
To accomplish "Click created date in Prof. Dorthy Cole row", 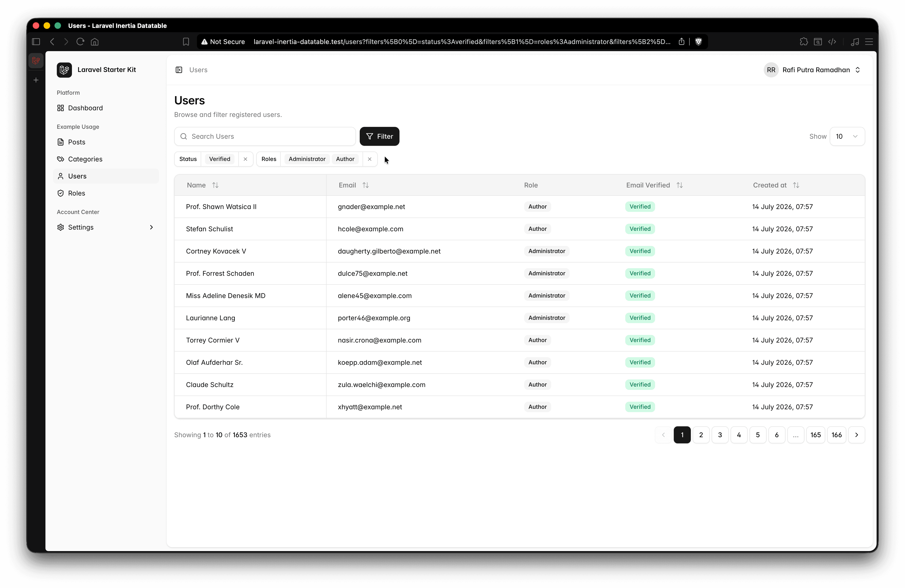I will (x=782, y=407).
